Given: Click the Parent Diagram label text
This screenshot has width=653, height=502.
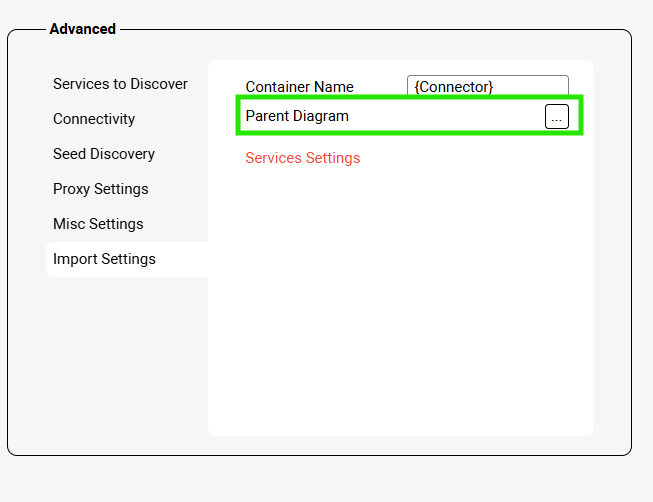Looking at the screenshot, I should coord(297,116).
